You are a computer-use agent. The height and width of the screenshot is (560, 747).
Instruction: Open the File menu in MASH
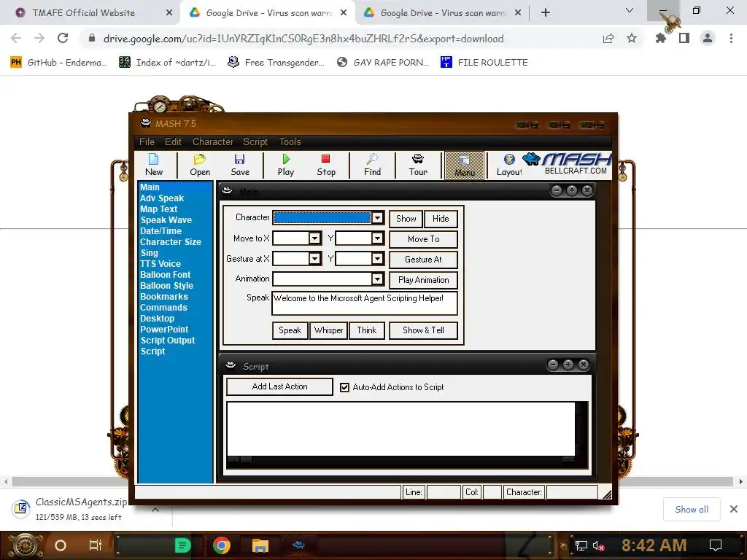tap(147, 142)
